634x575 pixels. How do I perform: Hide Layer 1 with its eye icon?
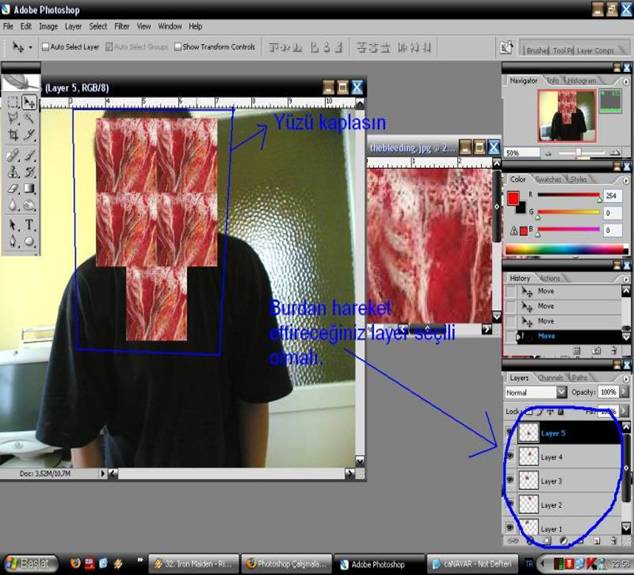510,527
